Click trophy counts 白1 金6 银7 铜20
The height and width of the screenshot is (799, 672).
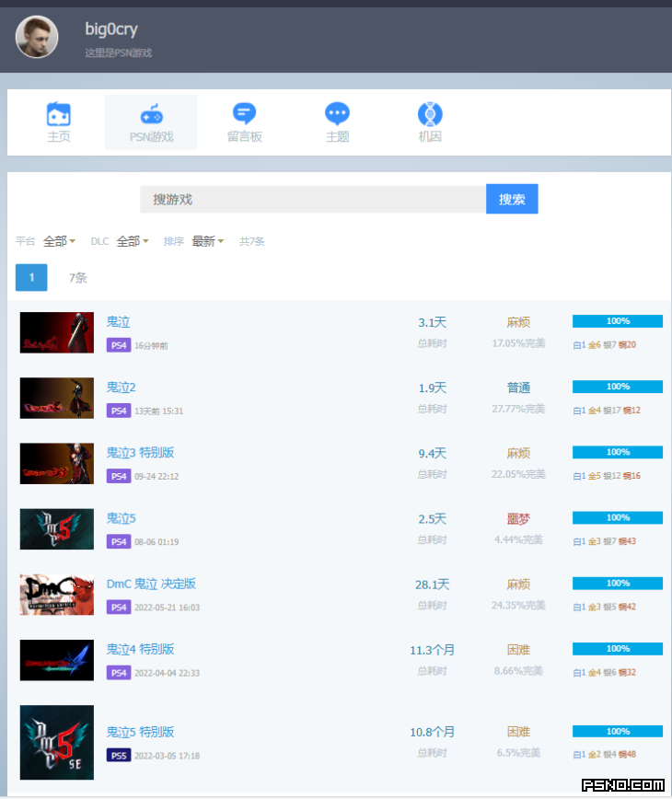(605, 345)
